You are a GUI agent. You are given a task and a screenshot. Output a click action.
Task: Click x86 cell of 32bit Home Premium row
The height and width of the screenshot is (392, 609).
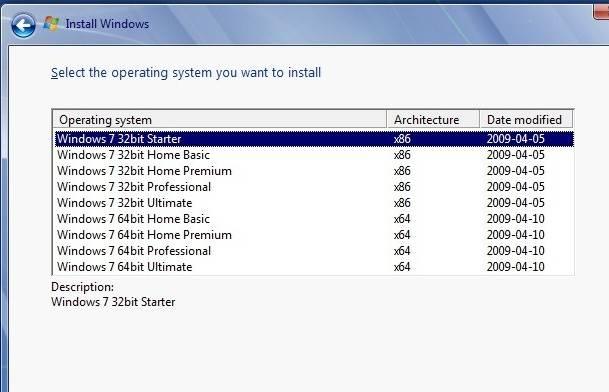[402, 171]
